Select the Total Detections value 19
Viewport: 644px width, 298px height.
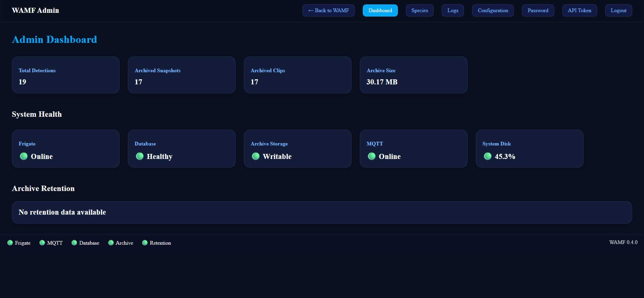[x=22, y=82]
